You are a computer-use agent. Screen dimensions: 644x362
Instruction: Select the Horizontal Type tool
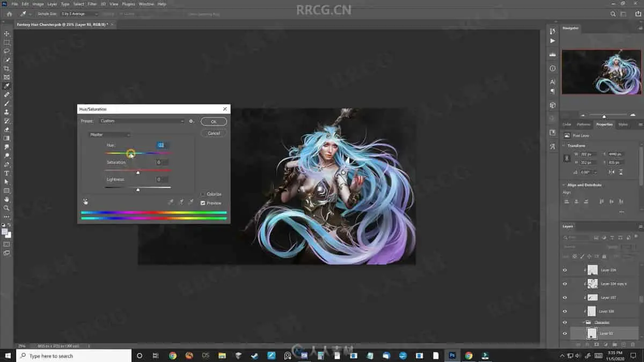(6, 173)
